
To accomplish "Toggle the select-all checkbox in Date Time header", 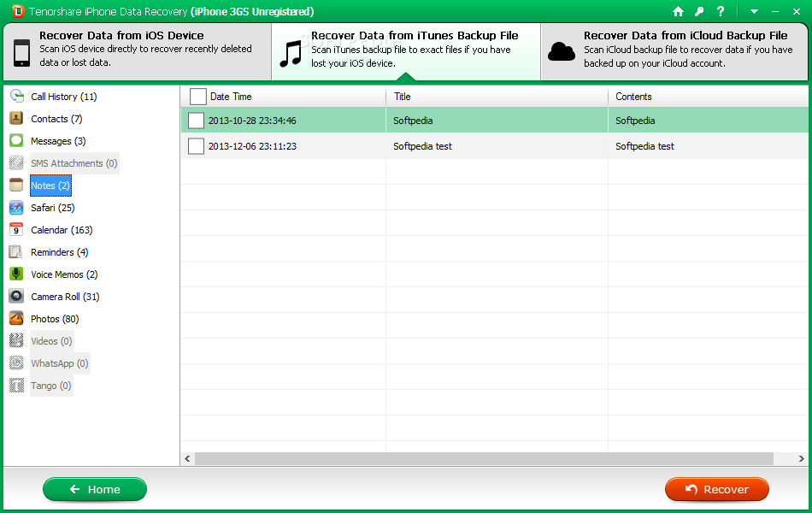I will point(197,97).
